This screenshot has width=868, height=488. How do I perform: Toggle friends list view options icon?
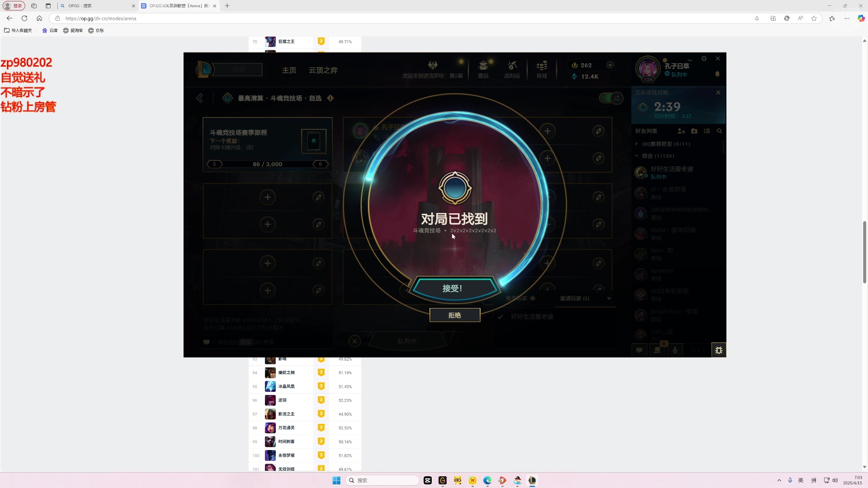pyautogui.click(x=707, y=131)
